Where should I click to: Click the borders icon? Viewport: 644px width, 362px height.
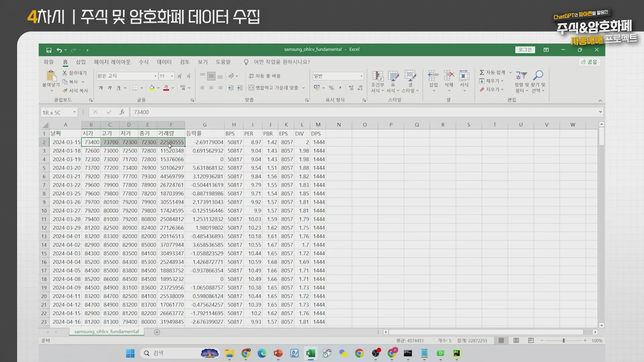click(135, 88)
